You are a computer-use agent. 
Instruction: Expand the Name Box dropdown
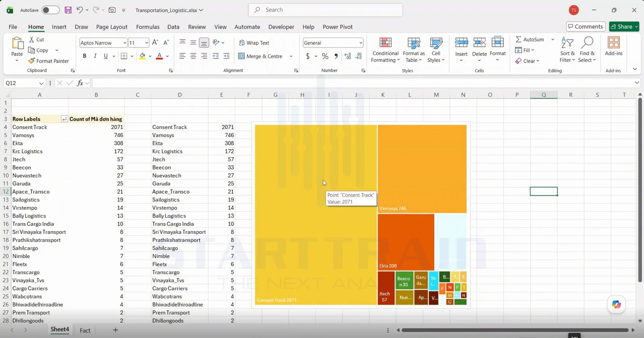41,83
